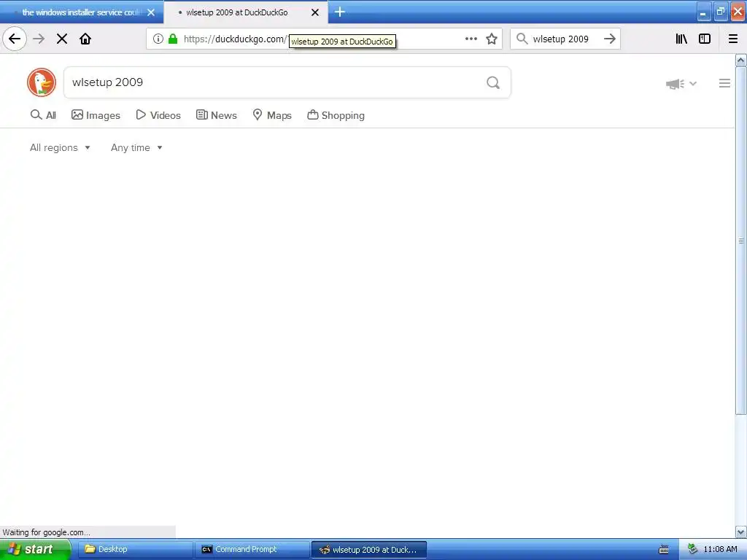Open the Firefox home page
Viewport: 747px width, 560px height.
(85, 39)
